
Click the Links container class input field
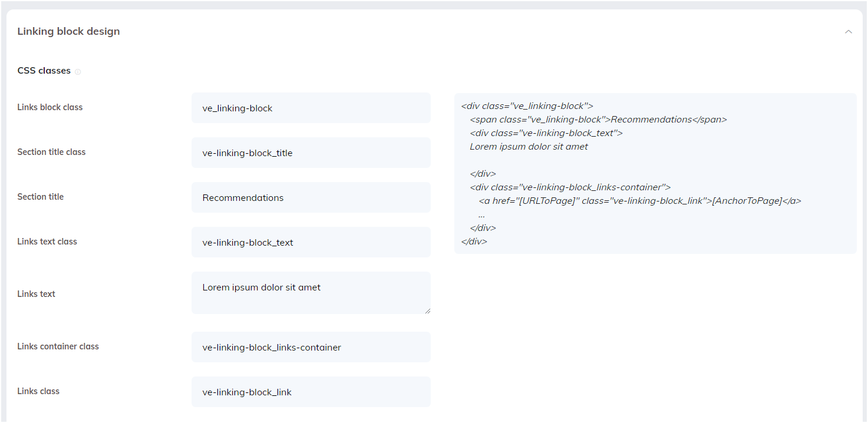click(x=311, y=347)
